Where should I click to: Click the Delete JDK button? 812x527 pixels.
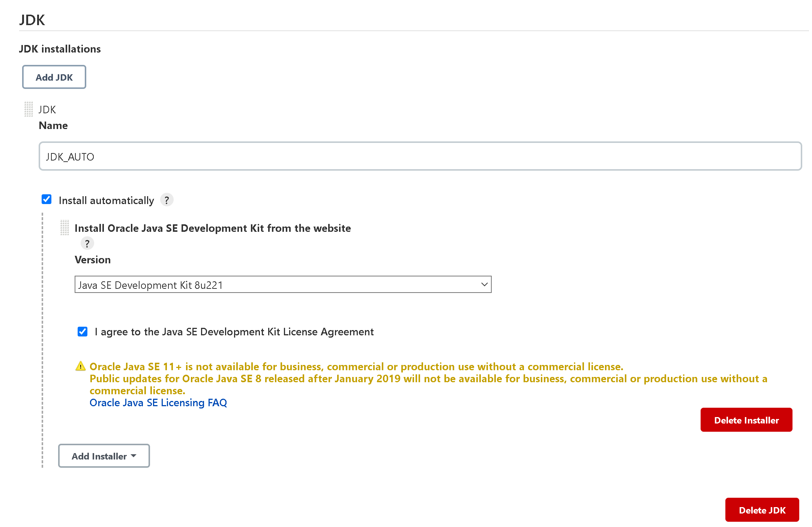click(x=762, y=510)
